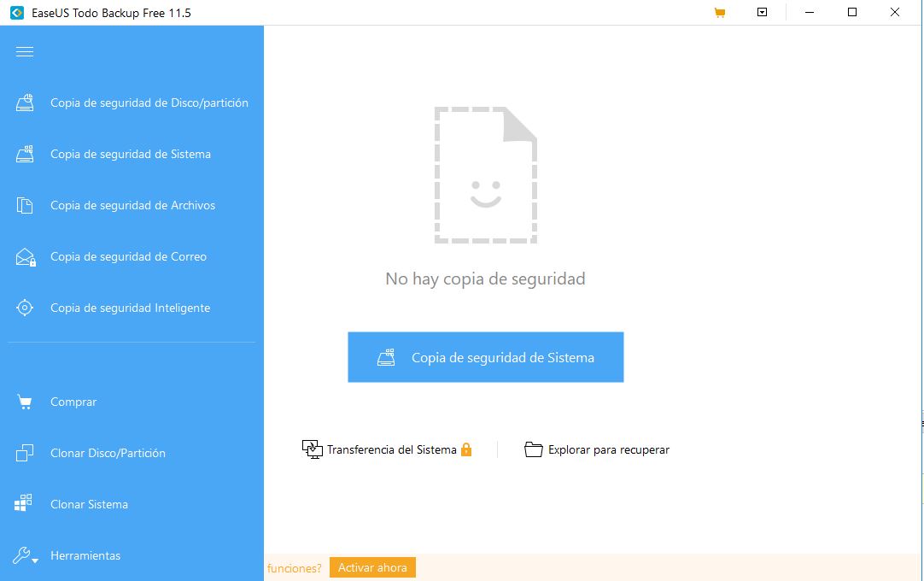This screenshot has width=924, height=581.
Task: Open the title bar dropdown menu arrow
Action: coord(763,13)
